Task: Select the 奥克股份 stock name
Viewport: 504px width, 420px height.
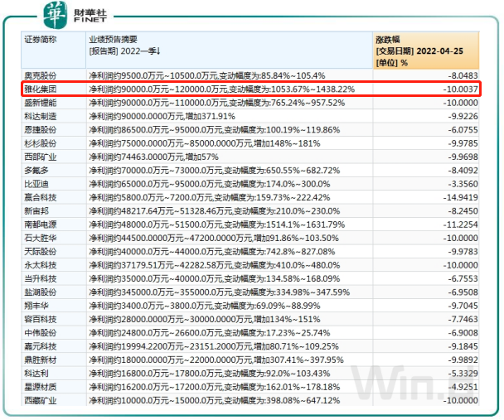Action: [41, 75]
